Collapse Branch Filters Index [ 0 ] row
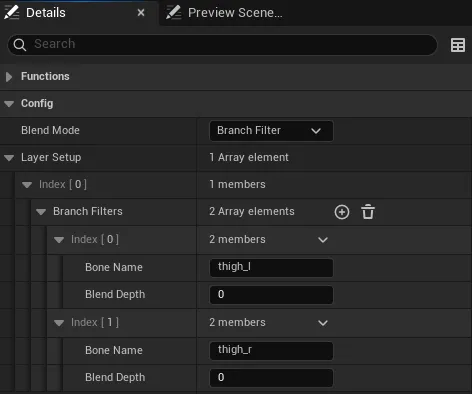The image size is (472, 394). click(59, 240)
